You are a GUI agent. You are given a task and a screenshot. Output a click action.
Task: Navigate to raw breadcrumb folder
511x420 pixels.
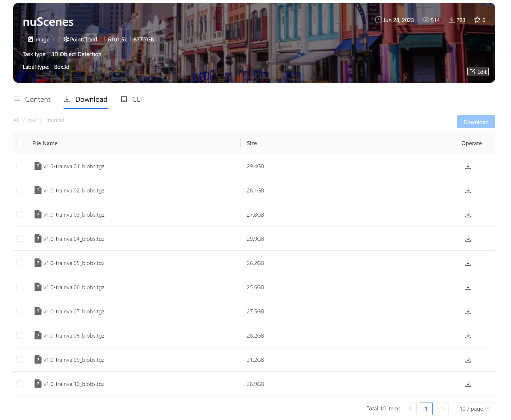click(x=32, y=120)
